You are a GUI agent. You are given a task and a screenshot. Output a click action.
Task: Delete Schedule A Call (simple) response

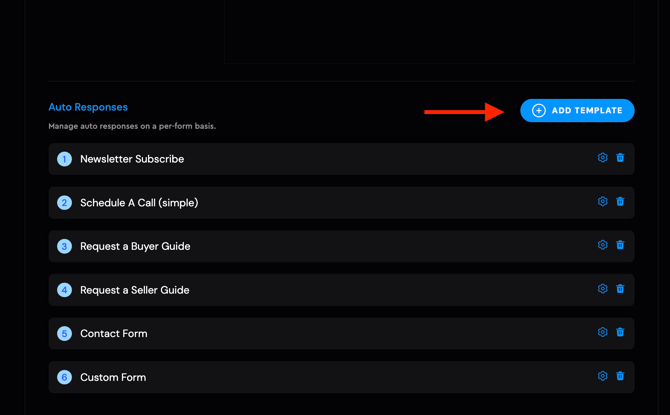(x=620, y=202)
